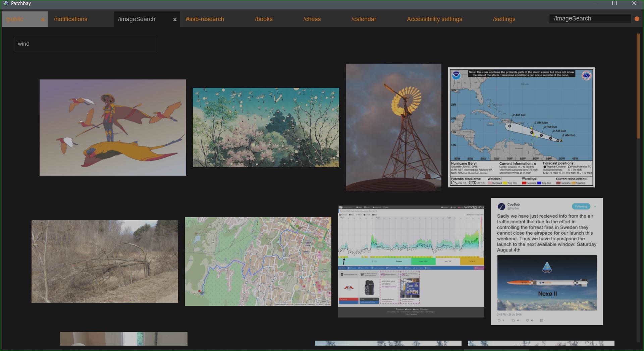
Task: Open the /notifications tab
Action: coord(70,19)
